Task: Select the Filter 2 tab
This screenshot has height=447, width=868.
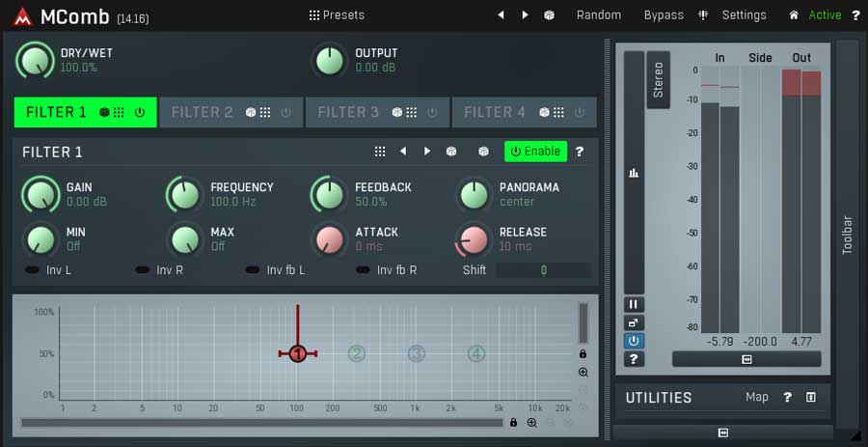Action: pyautogui.click(x=231, y=112)
